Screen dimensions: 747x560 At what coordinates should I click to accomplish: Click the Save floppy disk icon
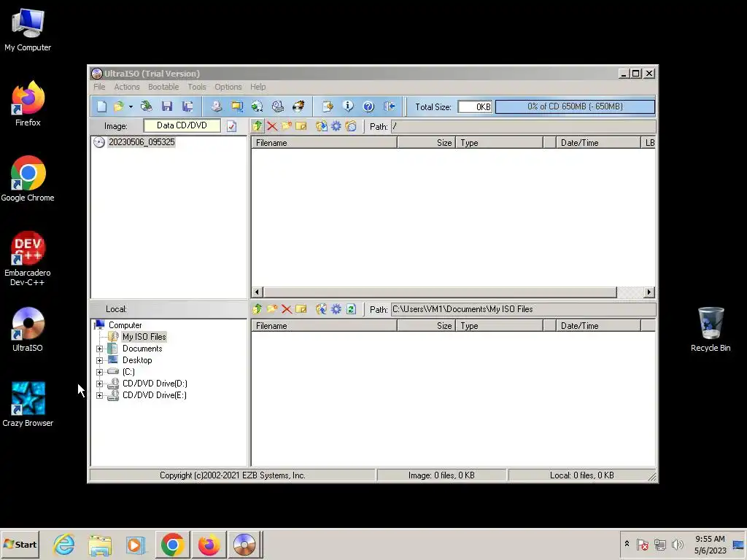tap(167, 106)
